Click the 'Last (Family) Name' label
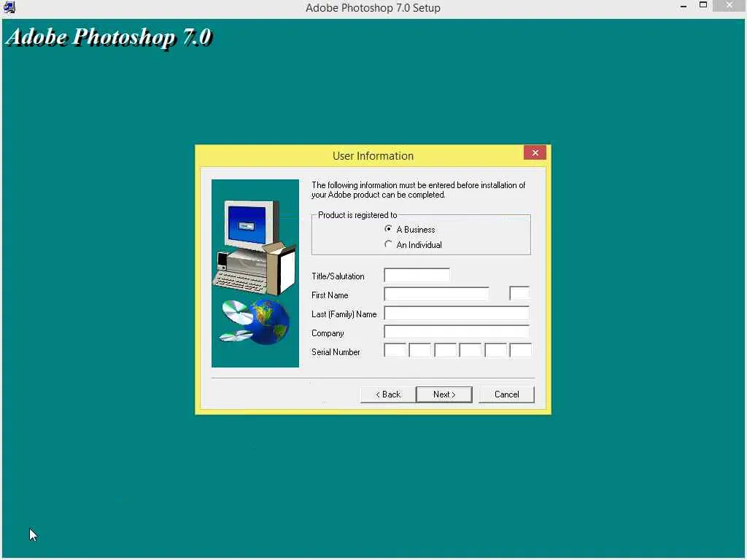Viewport: 747px width, 560px height. coord(344,314)
